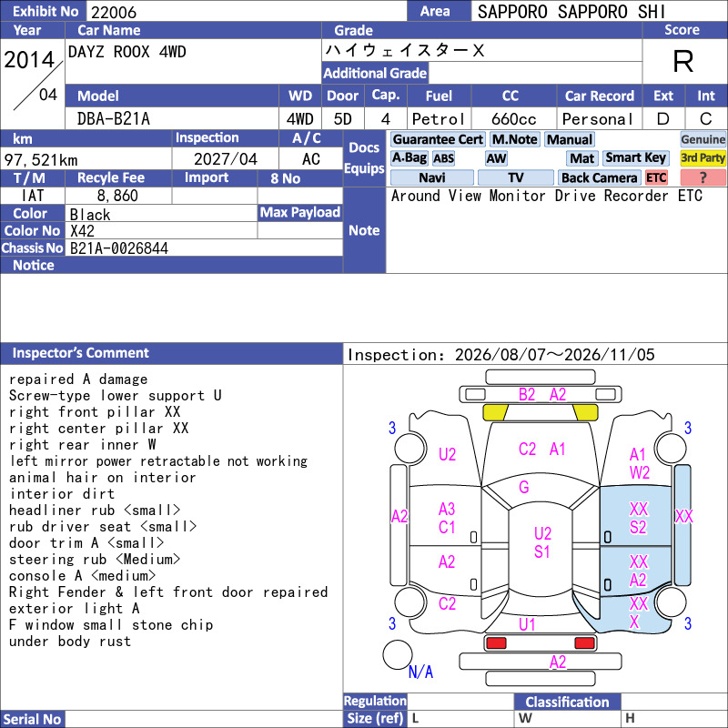Click the pink question mark box
The width and height of the screenshot is (728, 728).
click(703, 177)
